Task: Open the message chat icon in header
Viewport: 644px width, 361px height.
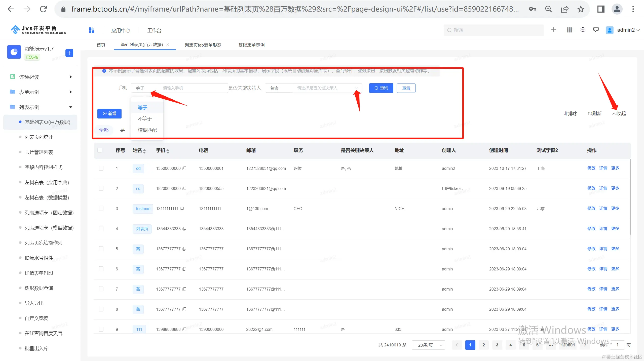Action: 596,30
